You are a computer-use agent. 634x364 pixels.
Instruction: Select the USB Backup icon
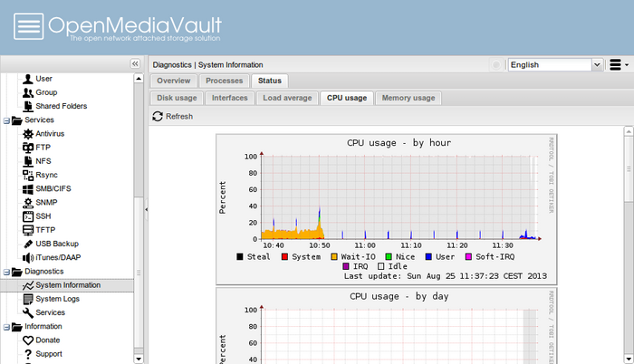click(x=28, y=244)
